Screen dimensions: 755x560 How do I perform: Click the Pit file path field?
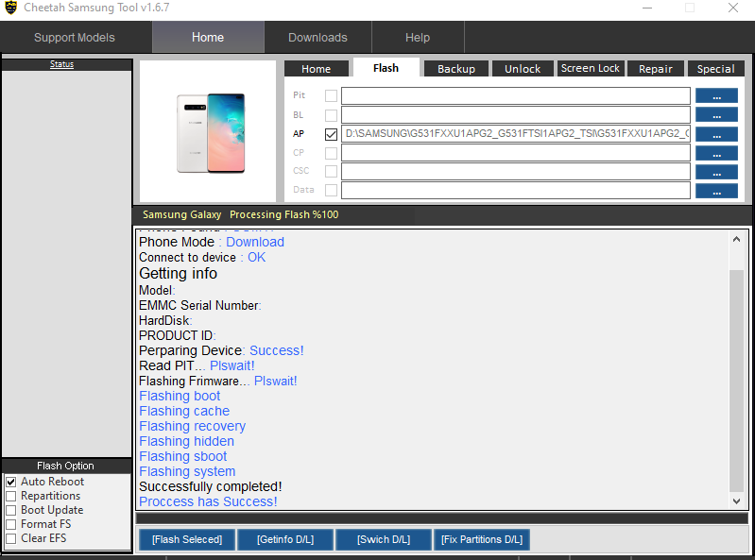point(516,95)
